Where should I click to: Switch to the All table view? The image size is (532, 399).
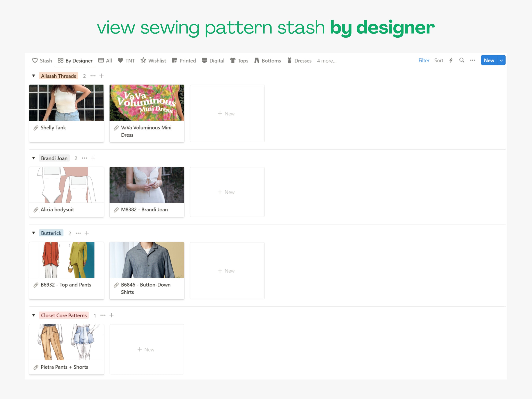pyautogui.click(x=105, y=61)
